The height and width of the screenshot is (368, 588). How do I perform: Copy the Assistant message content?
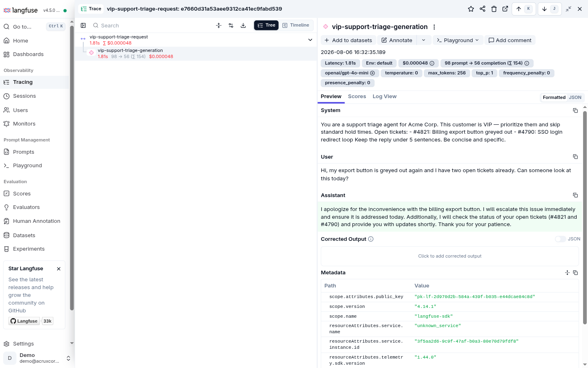(575, 195)
